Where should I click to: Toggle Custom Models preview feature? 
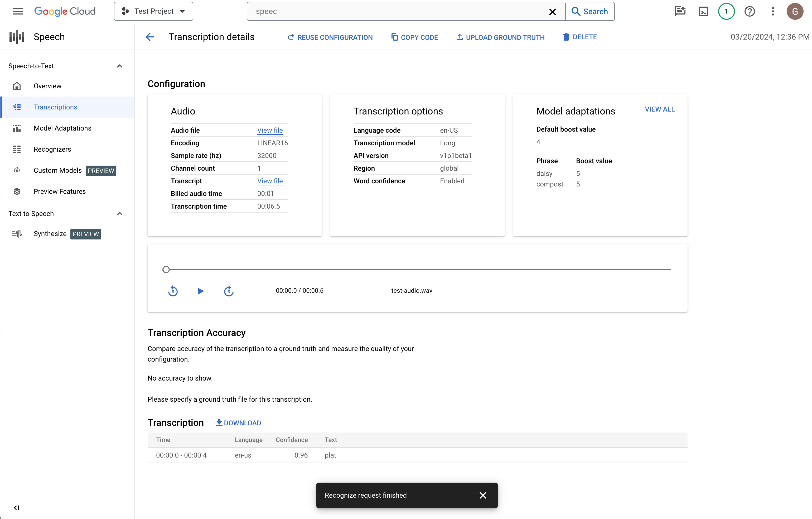pyautogui.click(x=101, y=170)
